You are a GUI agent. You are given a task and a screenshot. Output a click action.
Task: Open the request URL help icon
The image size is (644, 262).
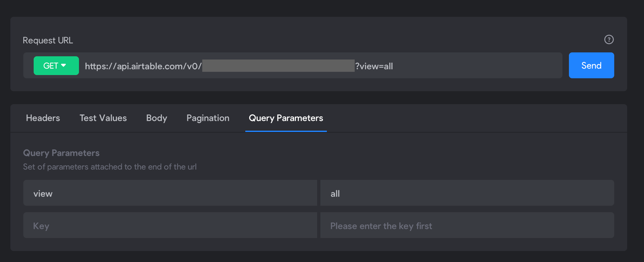(x=609, y=39)
